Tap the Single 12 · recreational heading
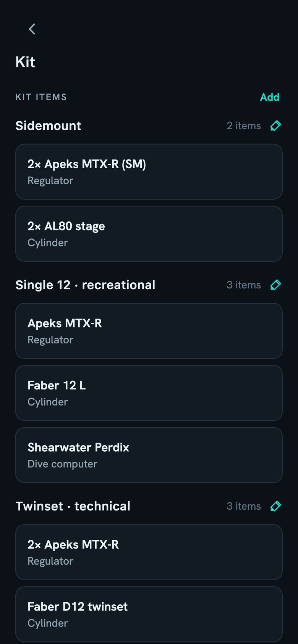 point(85,285)
